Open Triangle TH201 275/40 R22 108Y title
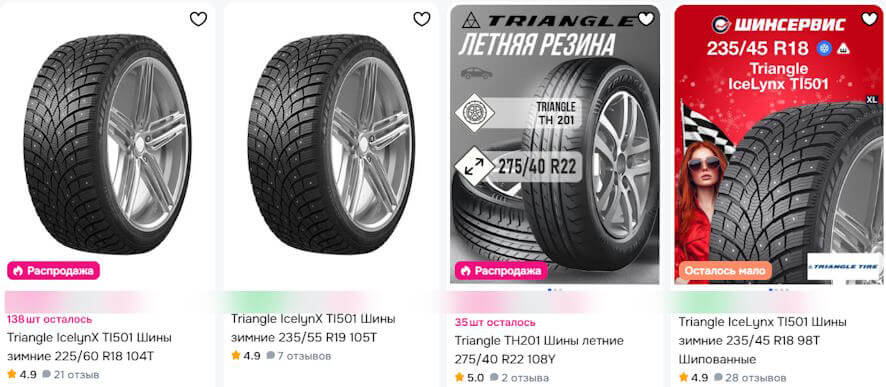The height and width of the screenshot is (387, 886). [x=539, y=350]
